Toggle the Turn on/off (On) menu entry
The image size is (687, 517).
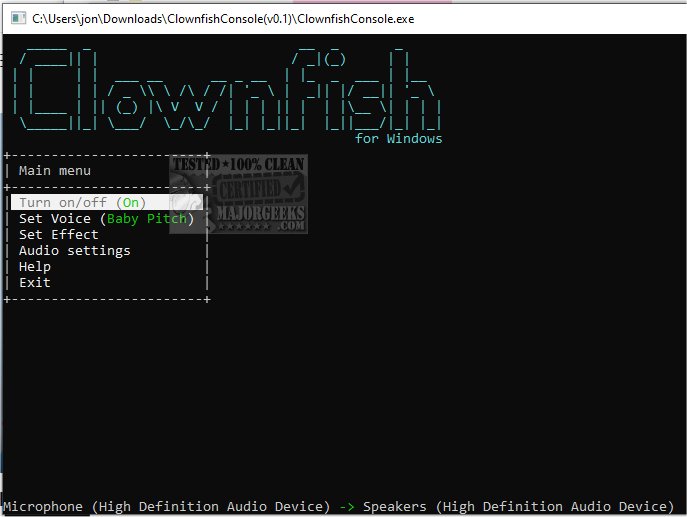[106, 202]
